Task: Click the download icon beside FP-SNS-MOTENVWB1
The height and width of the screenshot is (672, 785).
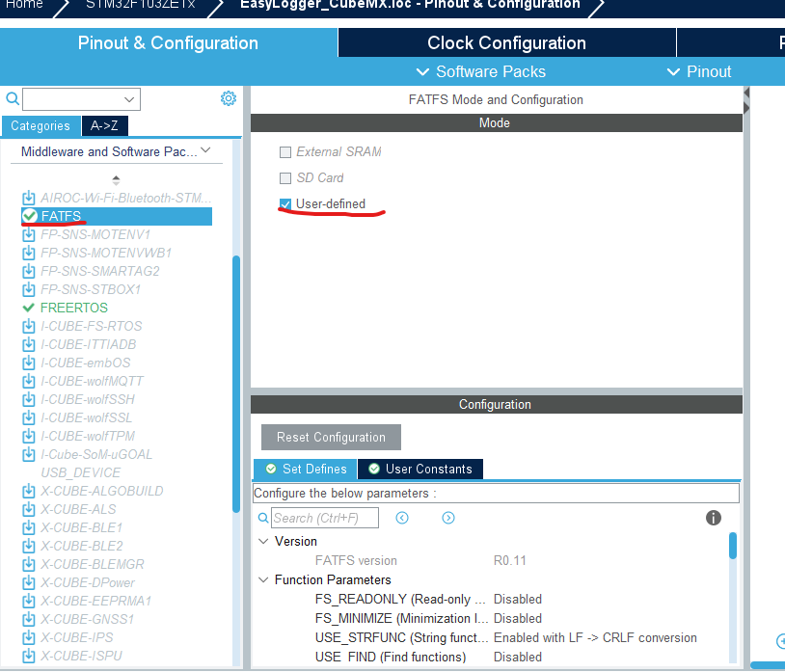Action: click(x=29, y=253)
